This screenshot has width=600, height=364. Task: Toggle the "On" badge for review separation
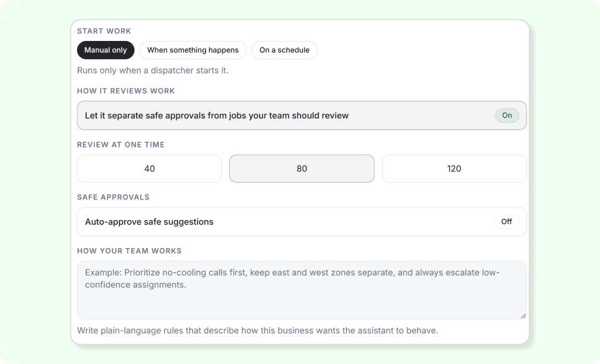coord(507,115)
